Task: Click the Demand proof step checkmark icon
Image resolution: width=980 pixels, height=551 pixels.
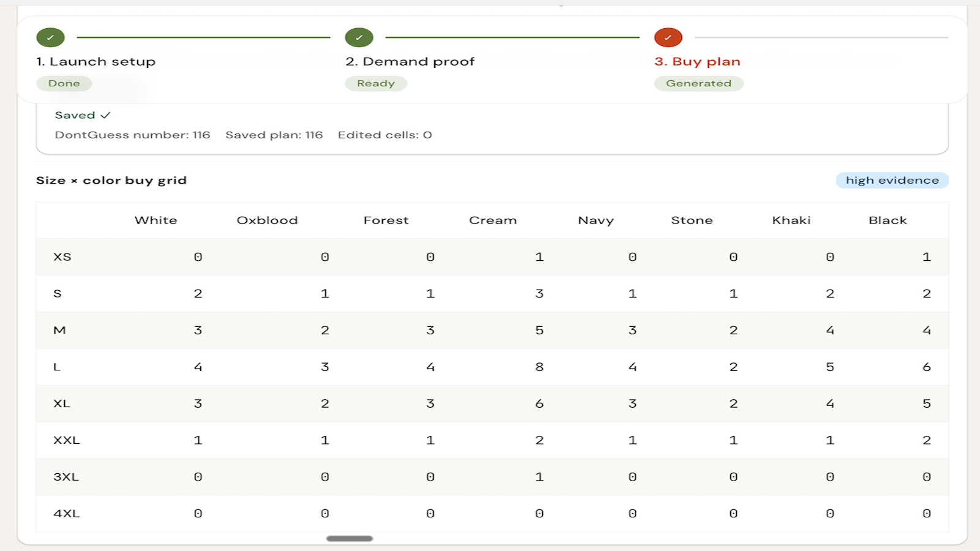Action: coord(359,37)
